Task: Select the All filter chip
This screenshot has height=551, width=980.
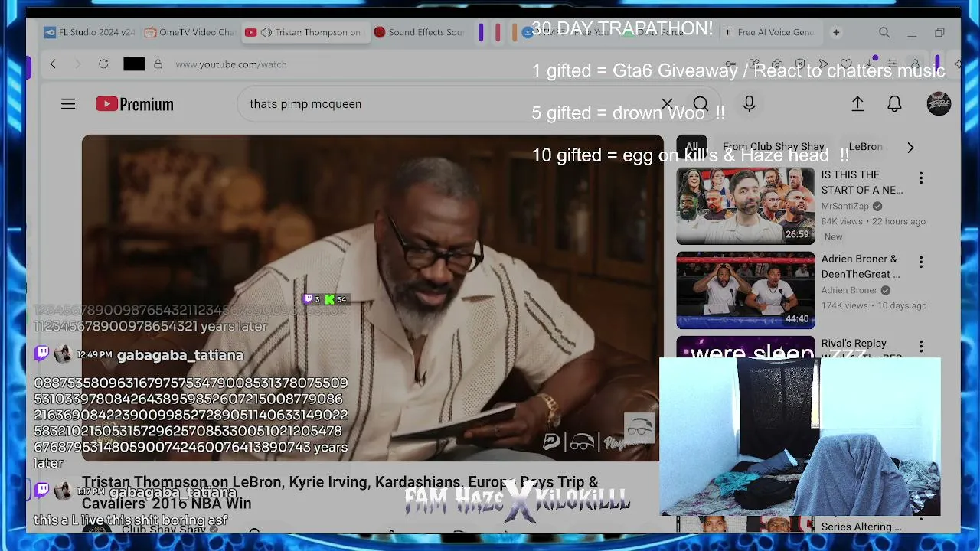Action: [692, 147]
